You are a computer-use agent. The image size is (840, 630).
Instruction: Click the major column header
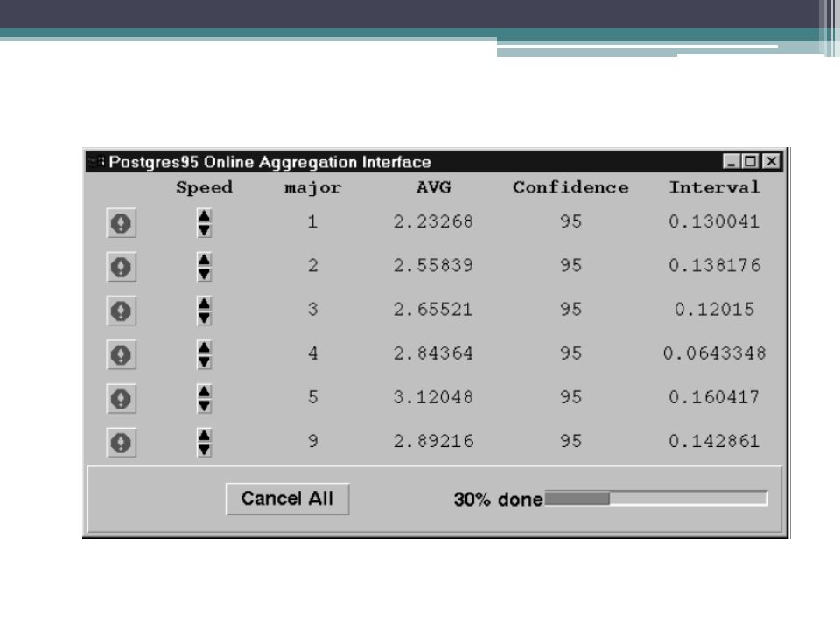click(x=312, y=188)
